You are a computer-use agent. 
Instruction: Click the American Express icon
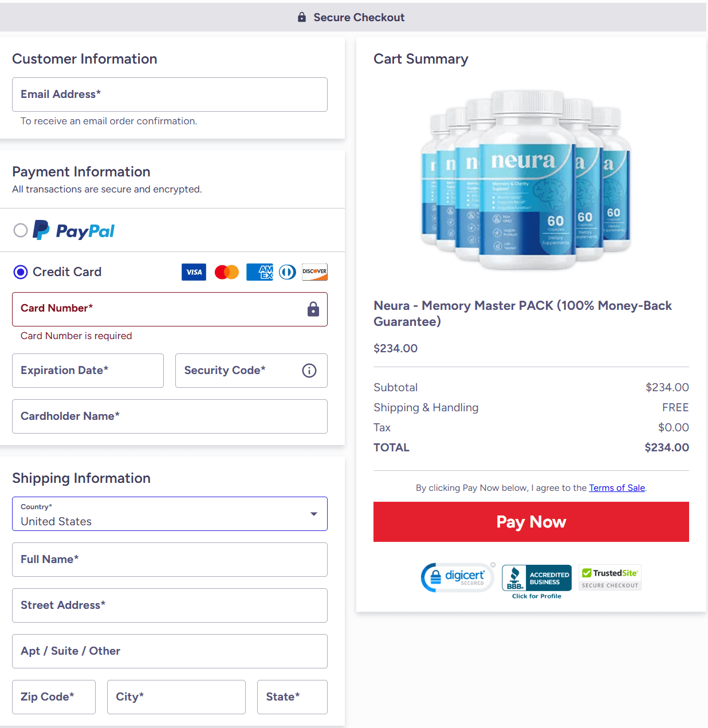(259, 272)
